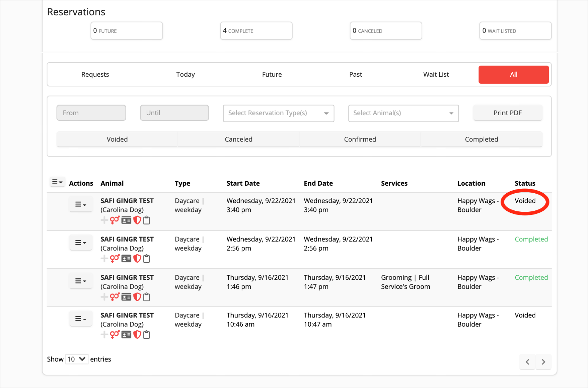Sort by the Status column header
This screenshot has height=388, width=588.
point(525,183)
